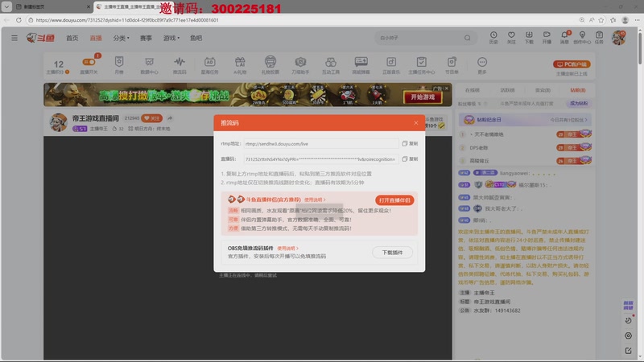Open the 互动工具 interactive tools icon

pos(331,65)
